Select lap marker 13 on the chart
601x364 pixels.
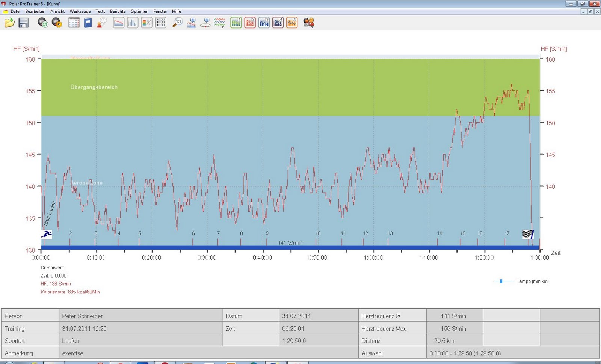tap(390, 233)
